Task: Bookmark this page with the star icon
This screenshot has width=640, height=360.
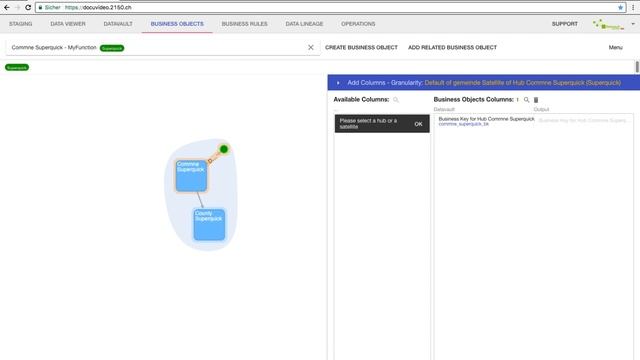Action: pos(620,7)
